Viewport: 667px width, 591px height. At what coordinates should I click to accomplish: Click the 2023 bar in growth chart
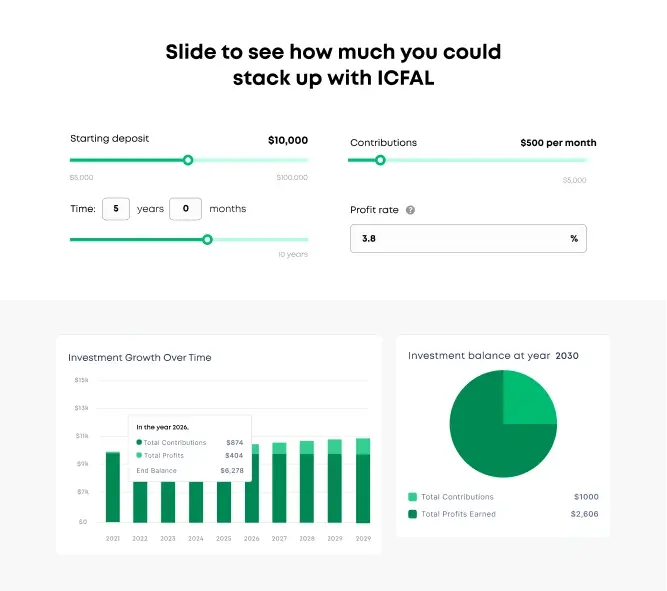(x=168, y=502)
